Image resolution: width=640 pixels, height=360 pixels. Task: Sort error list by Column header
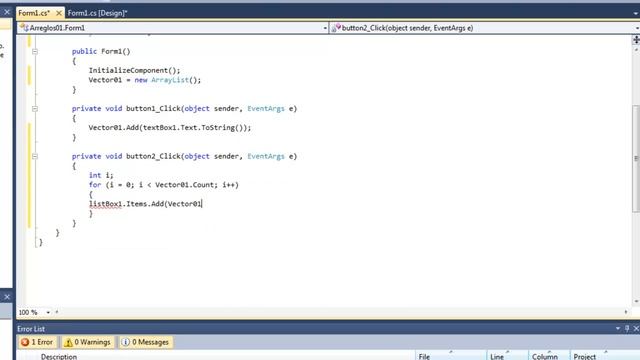[545, 356]
